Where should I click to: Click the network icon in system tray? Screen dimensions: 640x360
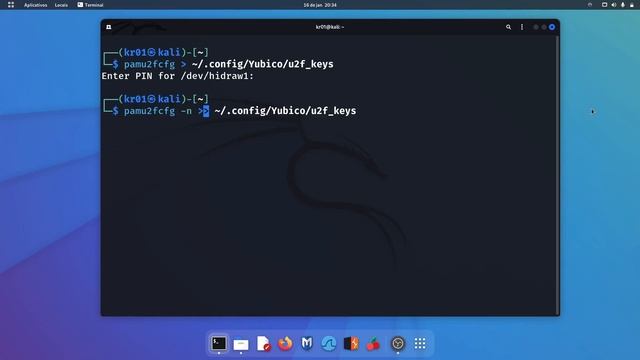(x=604, y=5)
